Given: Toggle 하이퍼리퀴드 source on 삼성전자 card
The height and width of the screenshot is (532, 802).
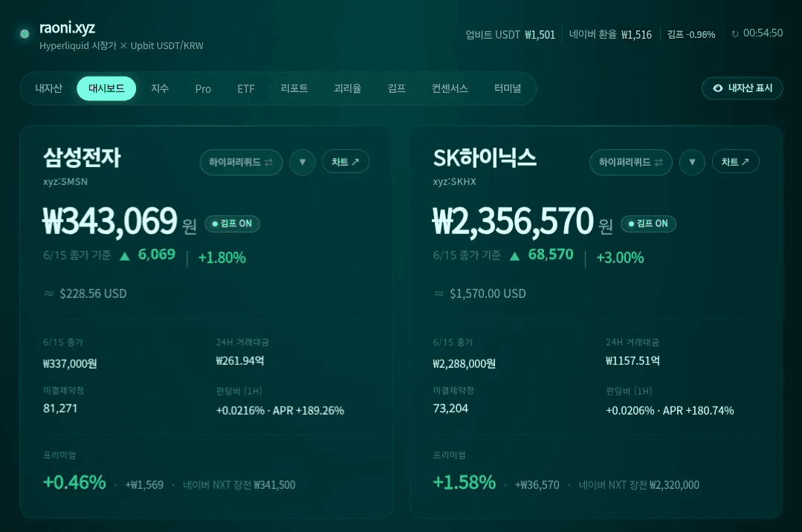Looking at the screenshot, I should (x=241, y=162).
